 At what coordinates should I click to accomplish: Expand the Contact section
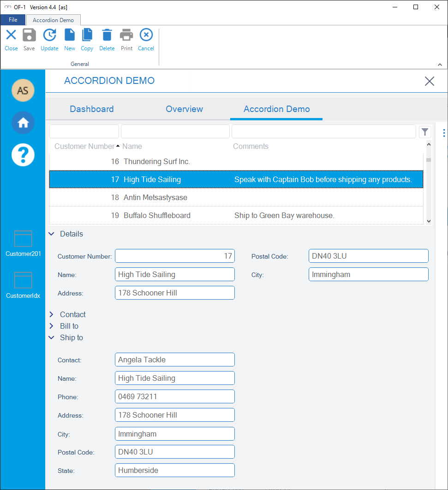coord(51,314)
